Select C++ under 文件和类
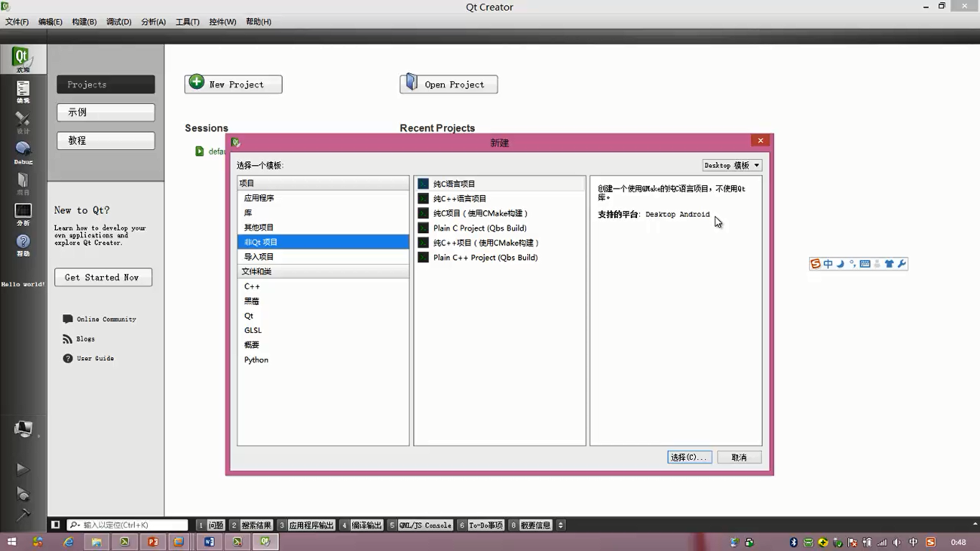980x551 pixels. tap(323, 286)
